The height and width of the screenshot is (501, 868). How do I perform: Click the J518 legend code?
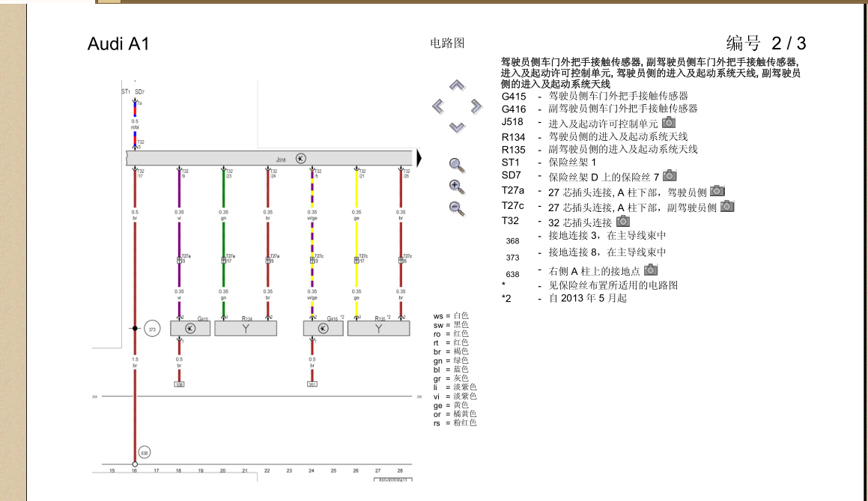[512, 122]
